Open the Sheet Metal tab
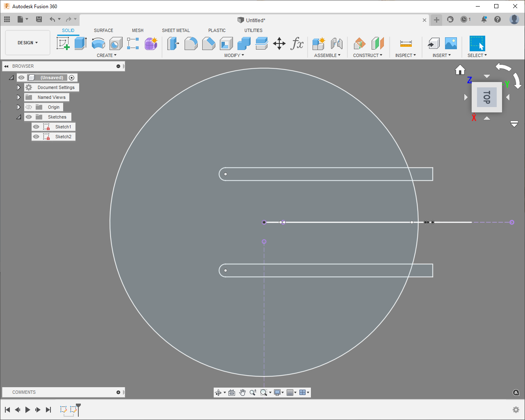The image size is (525, 420). [x=176, y=30]
